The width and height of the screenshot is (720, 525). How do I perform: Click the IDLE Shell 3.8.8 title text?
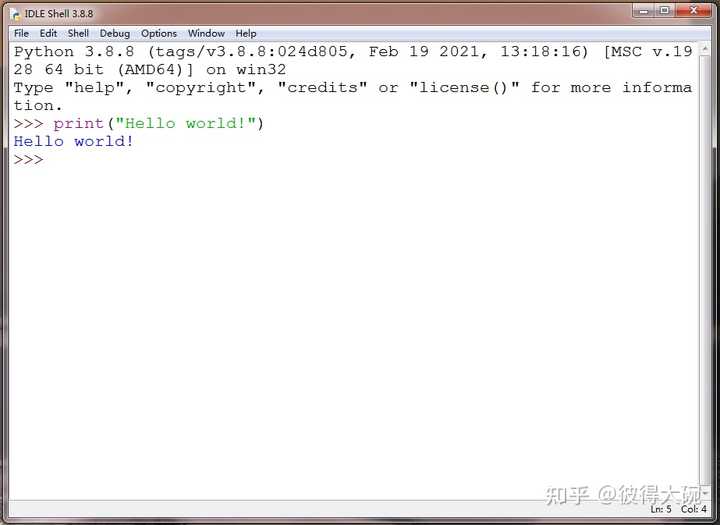click(59, 14)
